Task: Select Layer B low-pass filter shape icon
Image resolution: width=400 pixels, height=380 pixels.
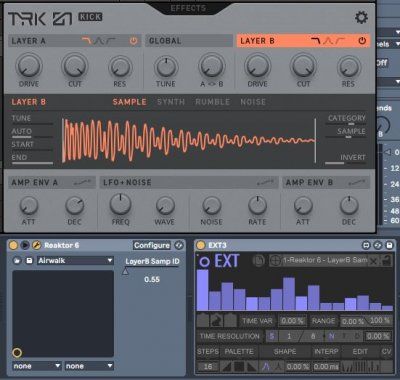Action: pyautogui.click(x=315, y=41)
